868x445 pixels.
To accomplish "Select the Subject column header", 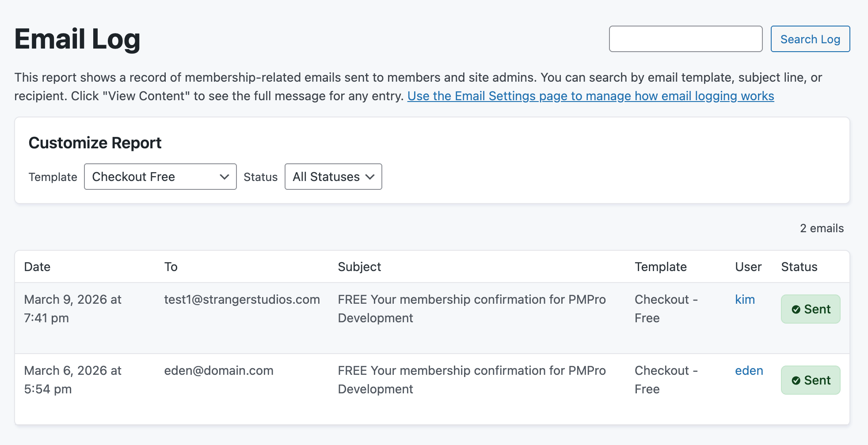I will pos(359,267).
